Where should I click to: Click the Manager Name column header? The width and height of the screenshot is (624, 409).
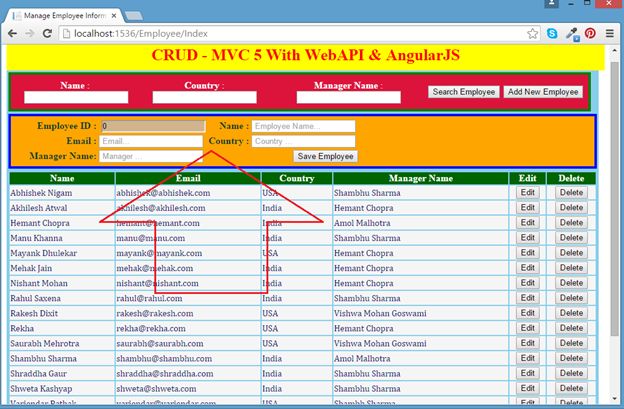(421, 178)
